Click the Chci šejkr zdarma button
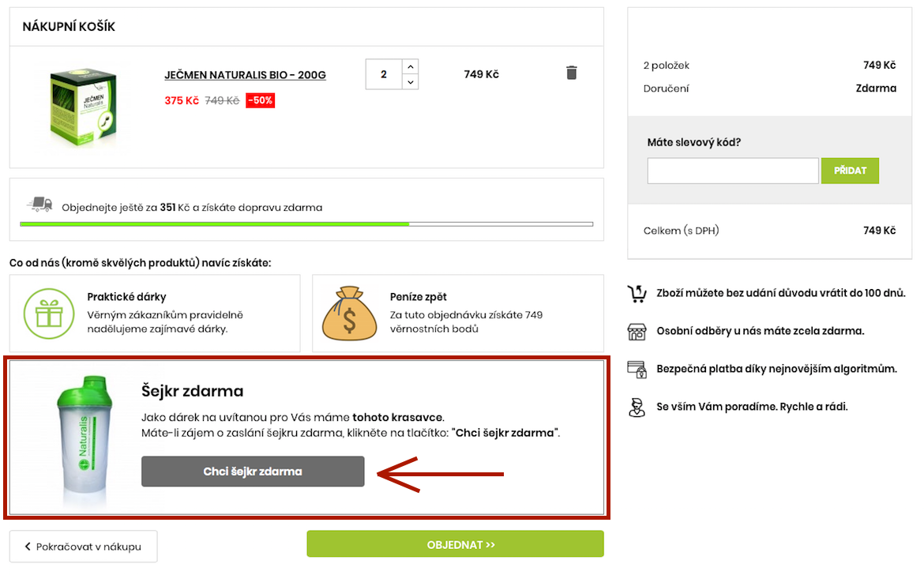This screenshot has width=924, height=575. coord(253,472)
